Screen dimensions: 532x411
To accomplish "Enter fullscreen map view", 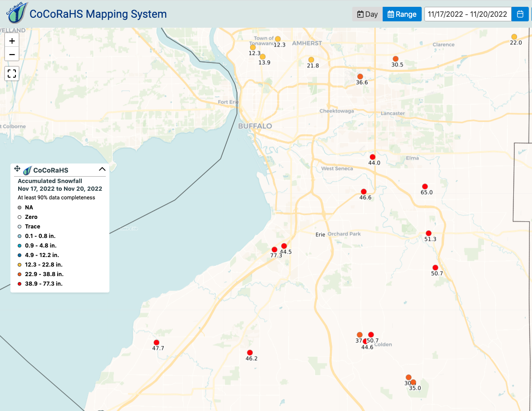I will tap(12, 73).
